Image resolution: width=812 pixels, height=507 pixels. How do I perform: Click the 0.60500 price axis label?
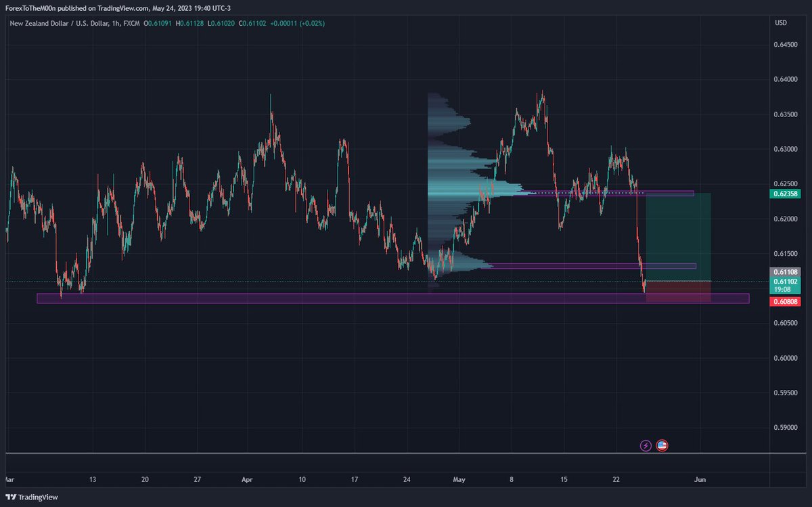786,323
